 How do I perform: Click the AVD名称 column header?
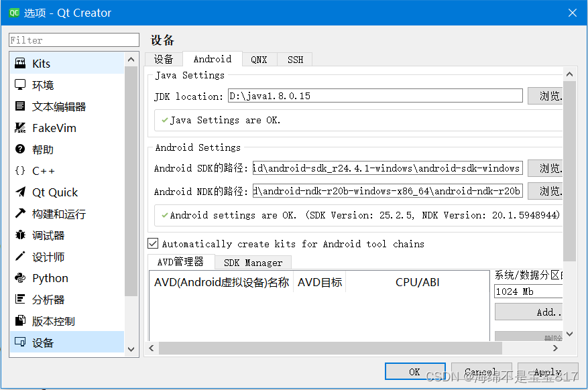tap(222, 281)
